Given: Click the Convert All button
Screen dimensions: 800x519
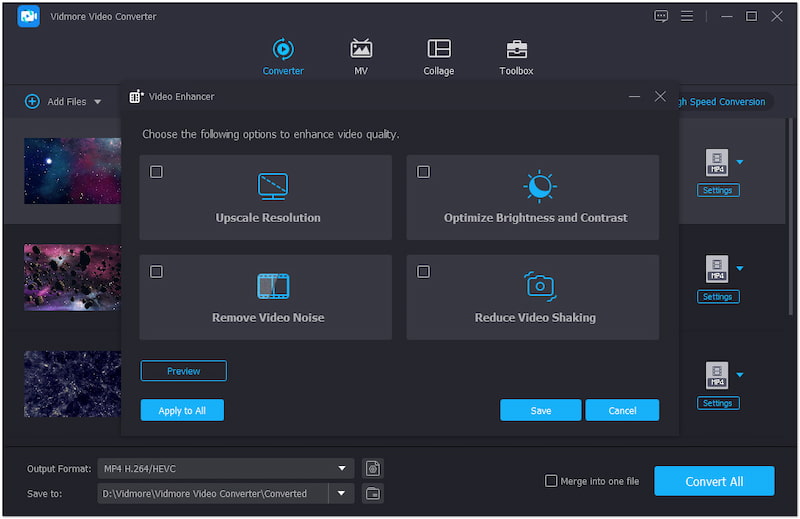Looking at the screenshot, I should pos(714,481).
